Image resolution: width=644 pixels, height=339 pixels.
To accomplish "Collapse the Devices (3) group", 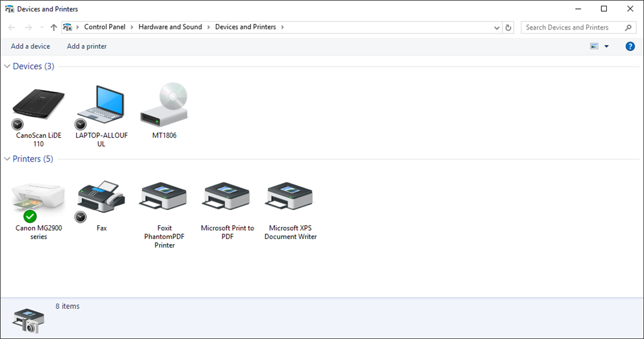I will pos(7,66).
